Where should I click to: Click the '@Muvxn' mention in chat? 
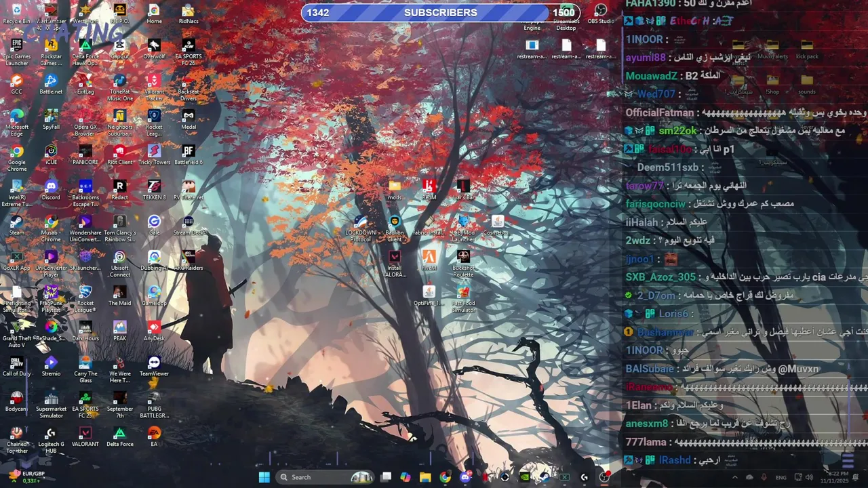[x=798, y=369]
